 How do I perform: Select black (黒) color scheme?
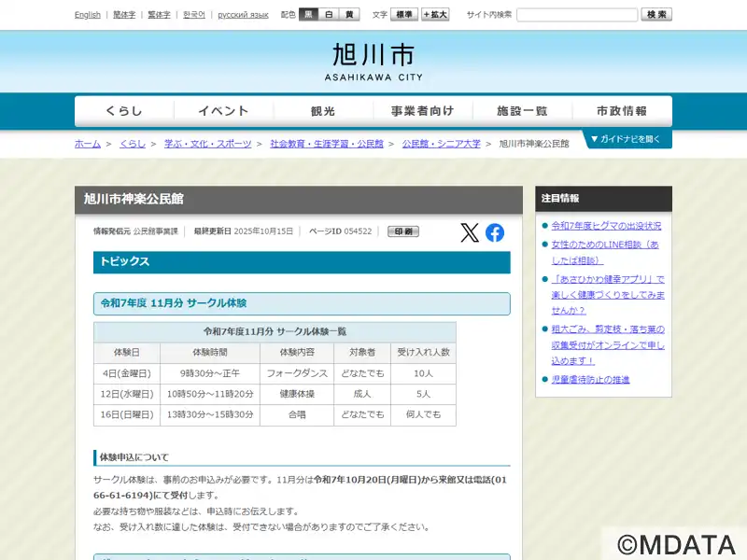pos(309,15)
